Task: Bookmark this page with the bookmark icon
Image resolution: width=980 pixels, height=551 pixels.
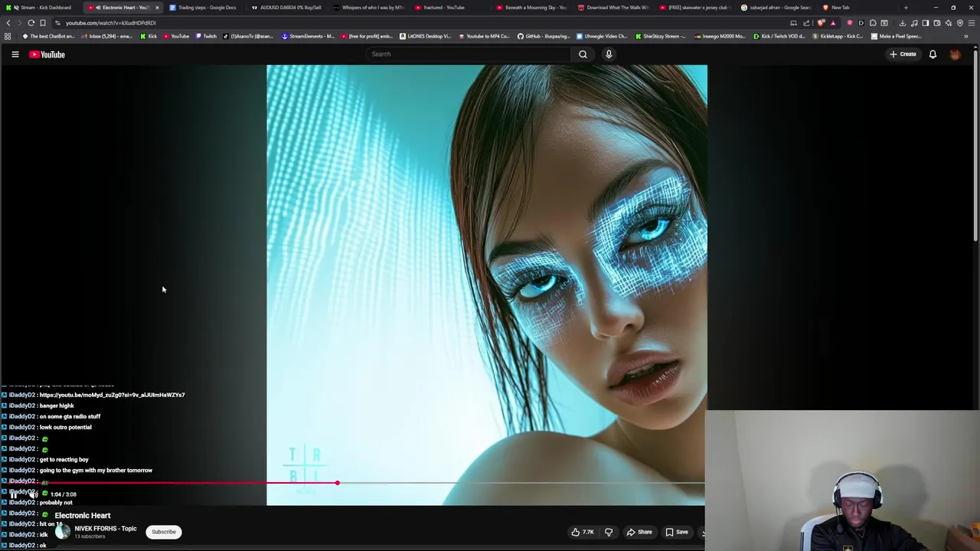Action: click(42, 23)
